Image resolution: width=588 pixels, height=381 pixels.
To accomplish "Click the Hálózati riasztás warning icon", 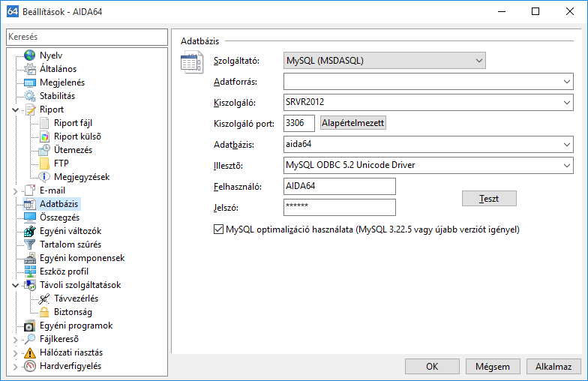I will coord(30,352).
